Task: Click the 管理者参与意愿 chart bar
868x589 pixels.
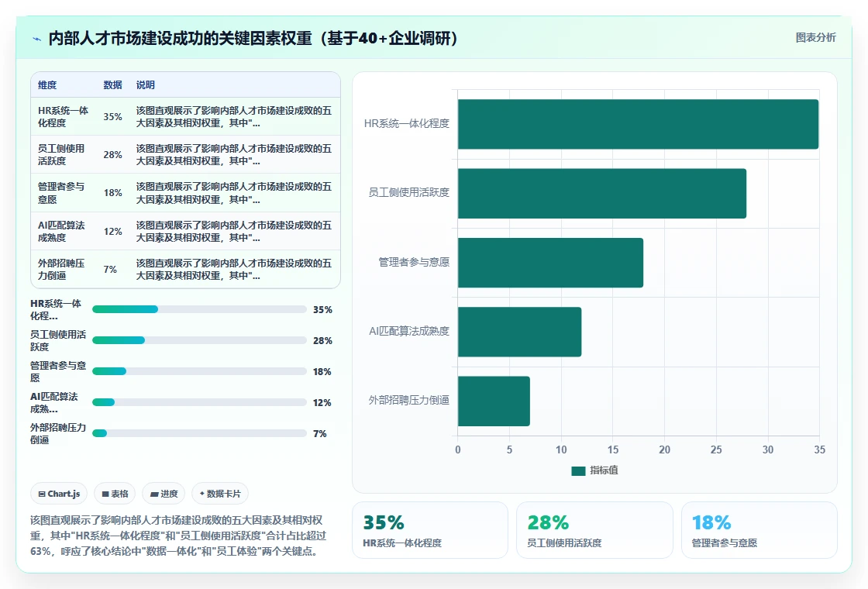Action: pos(550,263)
